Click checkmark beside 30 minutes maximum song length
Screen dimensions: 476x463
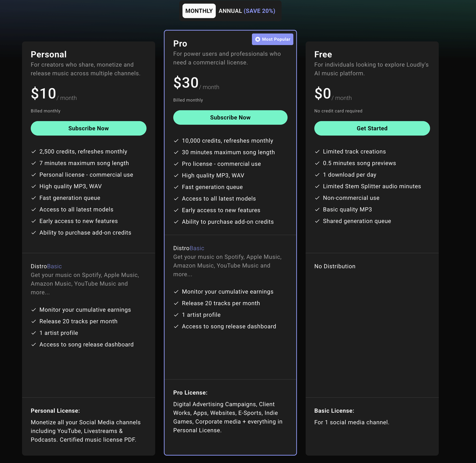click(x=176, y=152)
